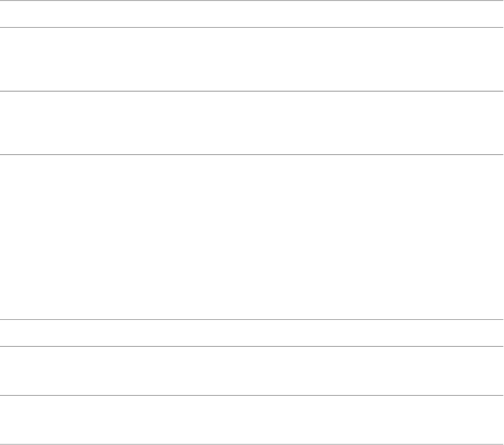Click the bottom border line of list
Screen dimensions: 504x445
click(x=251, y=444)
